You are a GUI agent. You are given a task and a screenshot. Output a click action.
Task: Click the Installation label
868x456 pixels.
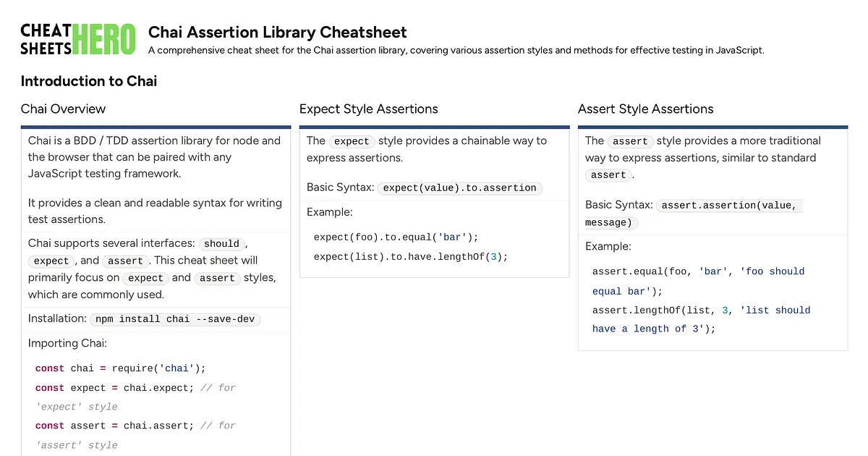[56, 318]
